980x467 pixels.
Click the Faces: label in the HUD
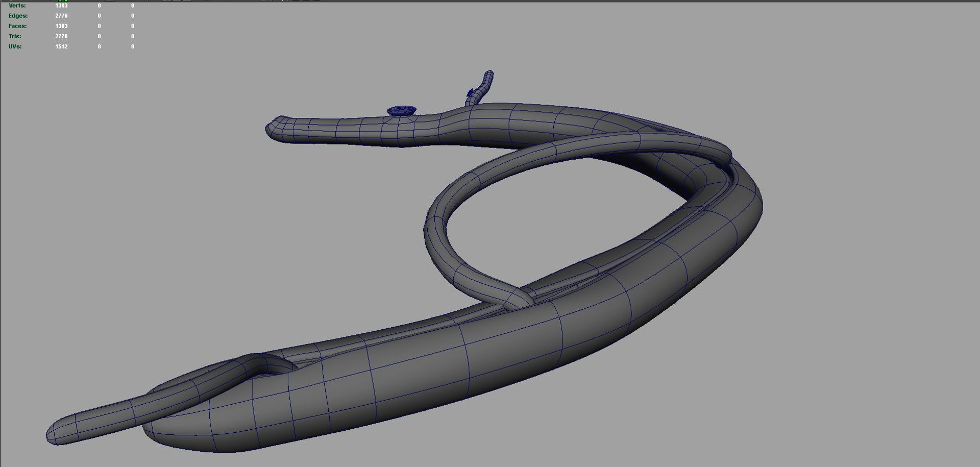click(x=17, y=26)
